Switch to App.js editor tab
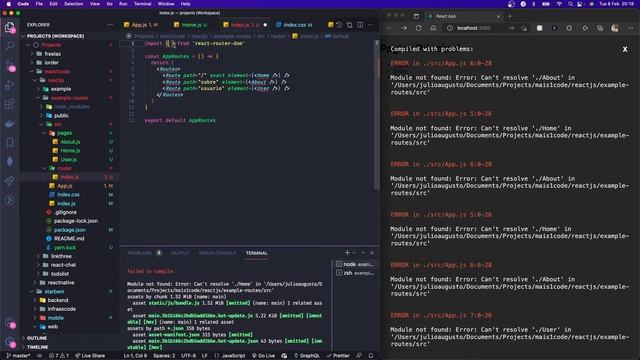640x360 pixels. tap(141, 25)
